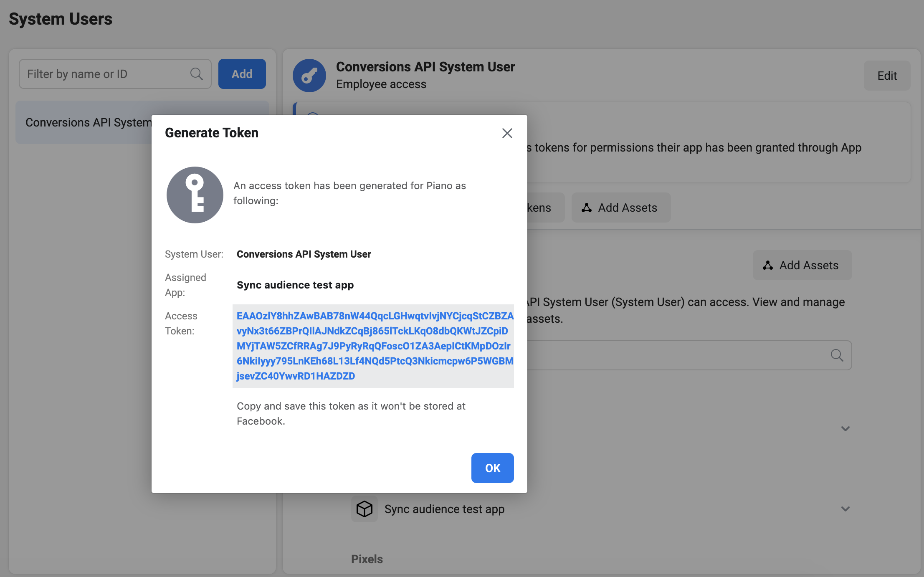Select the access token text
Image resolution: width=924 pixels, height=577 pixels.
(375, 346)
